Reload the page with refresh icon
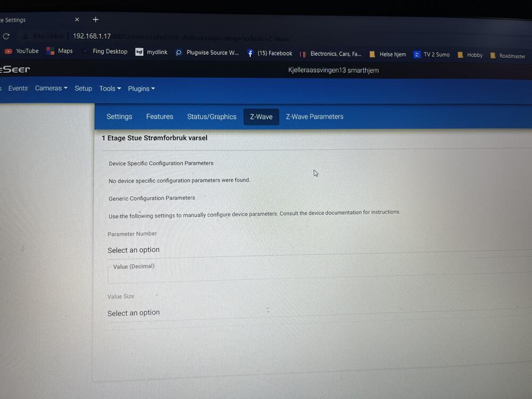This screenshot has width=532, height=399. pyautogui.click(x=6, y=36)
